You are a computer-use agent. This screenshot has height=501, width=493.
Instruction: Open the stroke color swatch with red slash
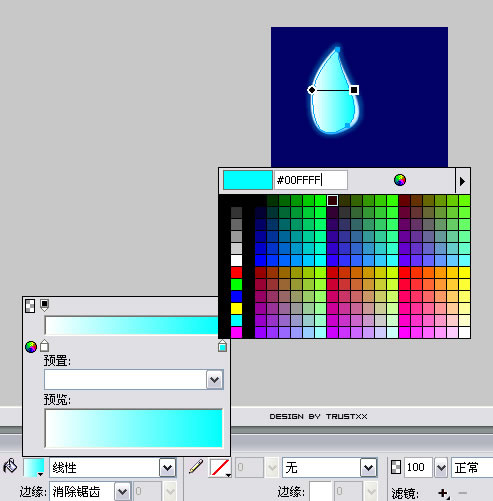(220, 467)
